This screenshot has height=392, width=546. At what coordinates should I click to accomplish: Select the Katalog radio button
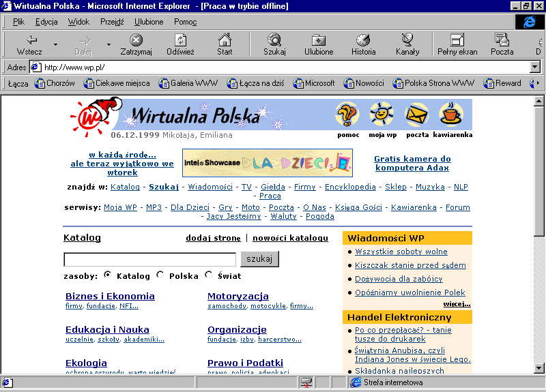pos(108,275)
